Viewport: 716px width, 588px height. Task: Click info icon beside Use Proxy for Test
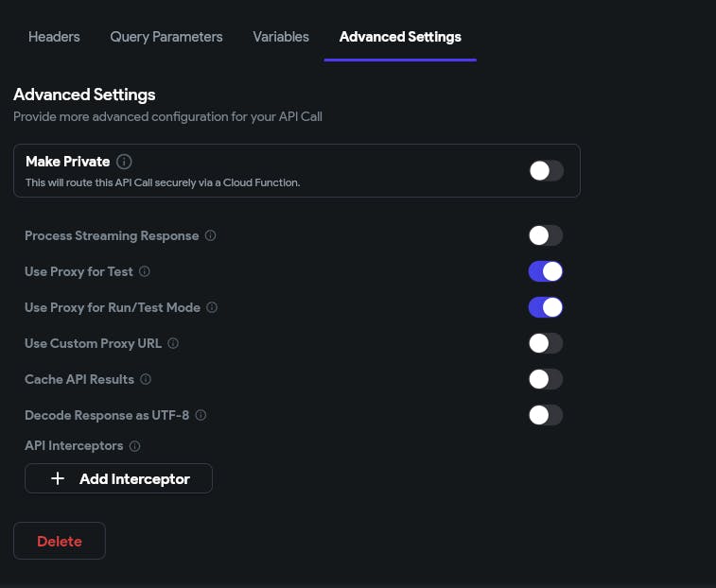[145, 271]
